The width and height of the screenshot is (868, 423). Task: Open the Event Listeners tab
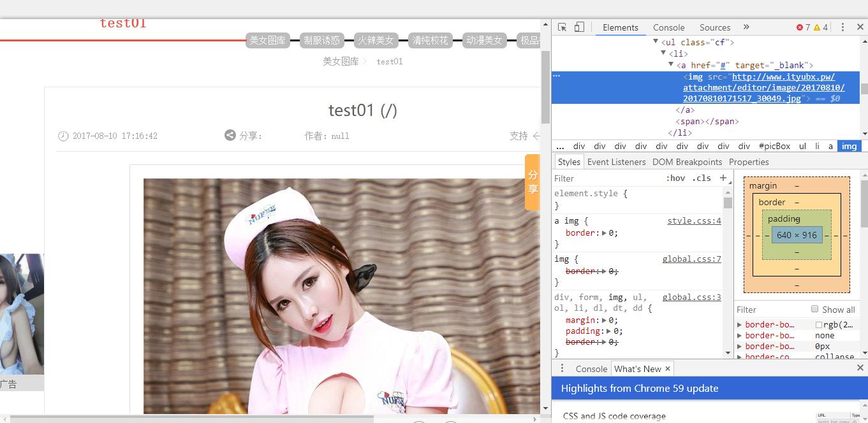[616, 162]
